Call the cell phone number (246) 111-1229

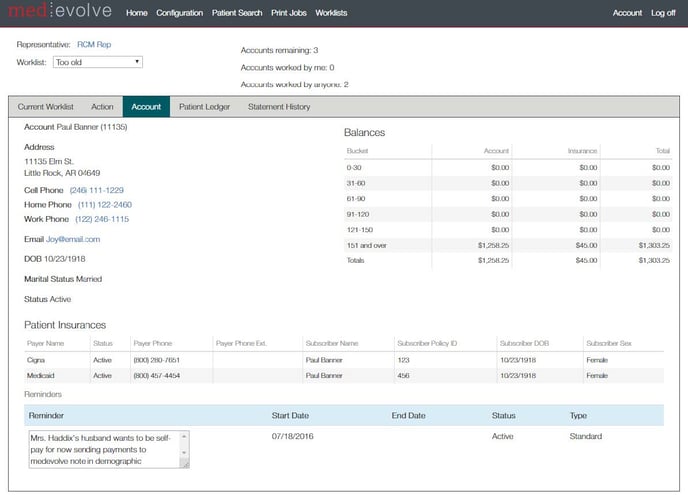(x=97, y=190)
